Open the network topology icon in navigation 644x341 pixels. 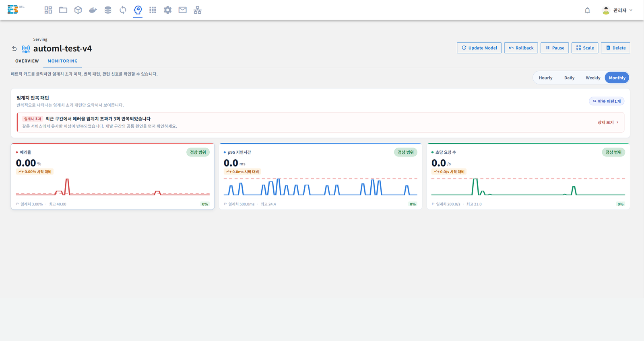[x=198, y=10]
